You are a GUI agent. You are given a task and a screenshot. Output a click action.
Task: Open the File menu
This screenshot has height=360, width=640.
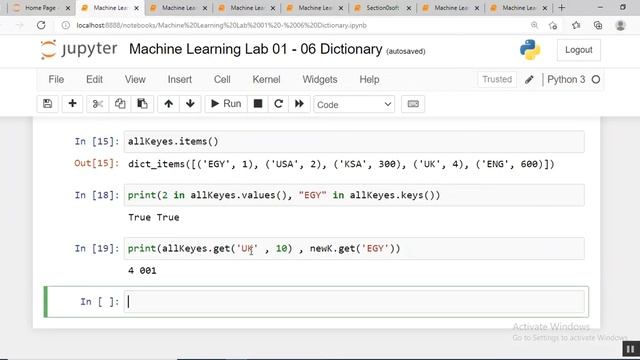(56, 80)
